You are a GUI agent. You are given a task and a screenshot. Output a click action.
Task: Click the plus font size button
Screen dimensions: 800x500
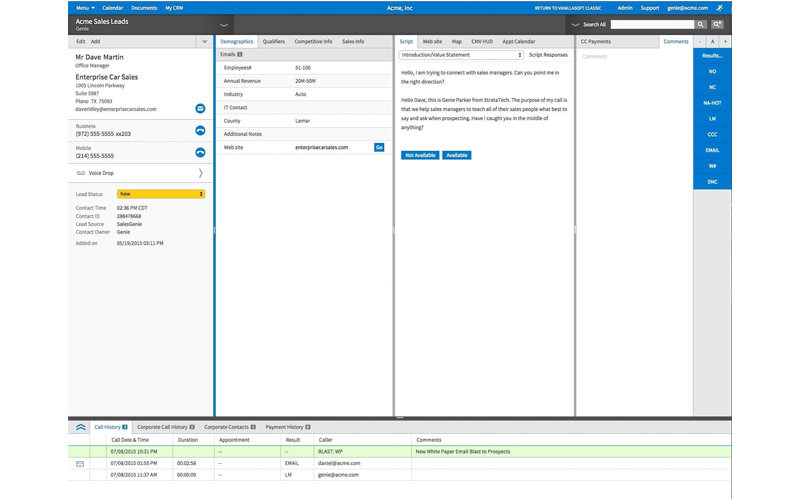[x=725, y=42]
